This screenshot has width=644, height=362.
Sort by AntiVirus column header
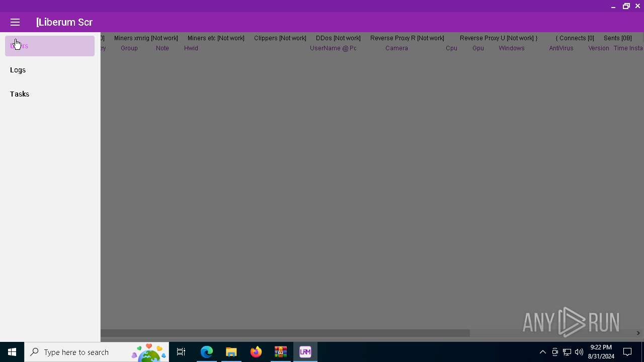[561, 48]
